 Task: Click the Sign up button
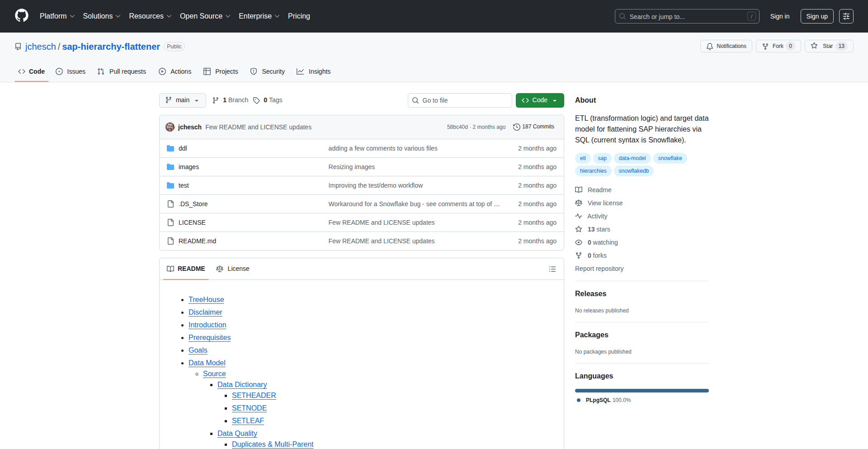pyautogui.click(x=816, y=16)
